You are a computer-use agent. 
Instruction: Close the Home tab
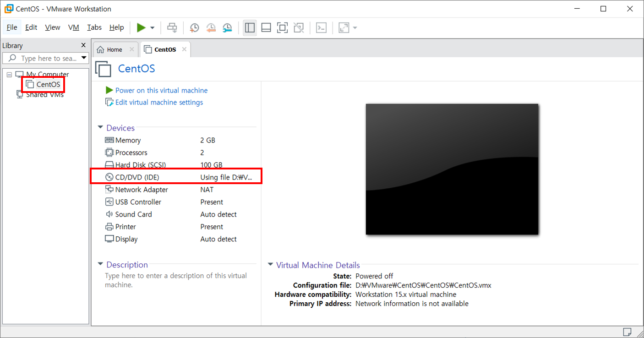pyautogui.click(x=131, y=49)
